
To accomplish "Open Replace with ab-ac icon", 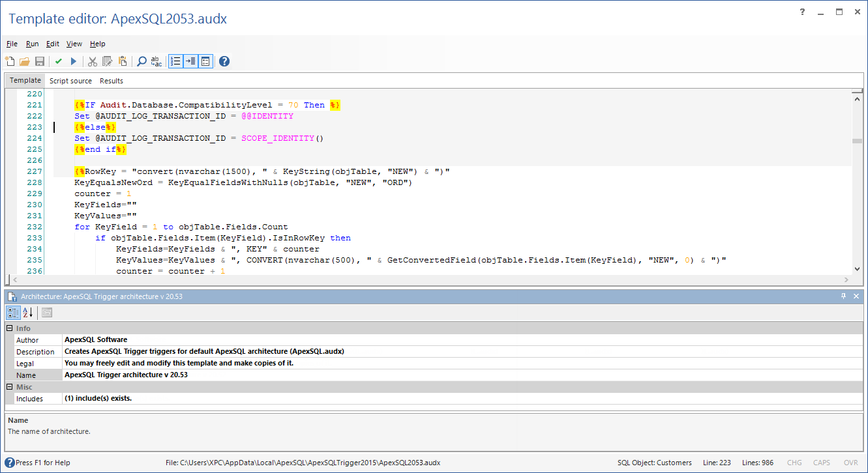I will click(157, 61).
